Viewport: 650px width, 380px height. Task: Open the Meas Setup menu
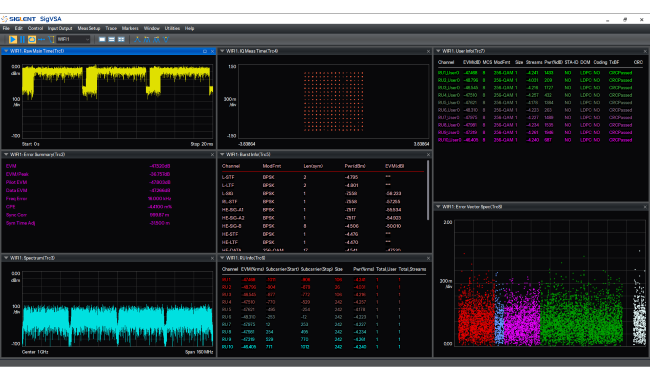pos(89,29)
